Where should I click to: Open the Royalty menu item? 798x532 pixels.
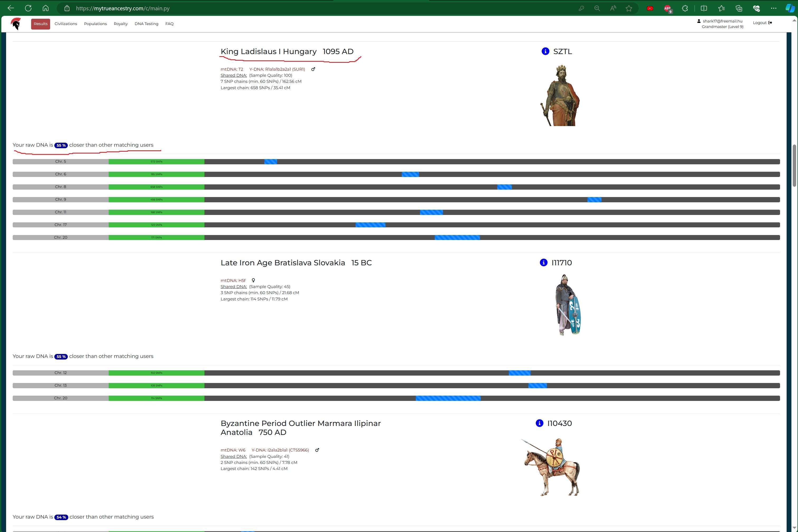pos(121,24)
